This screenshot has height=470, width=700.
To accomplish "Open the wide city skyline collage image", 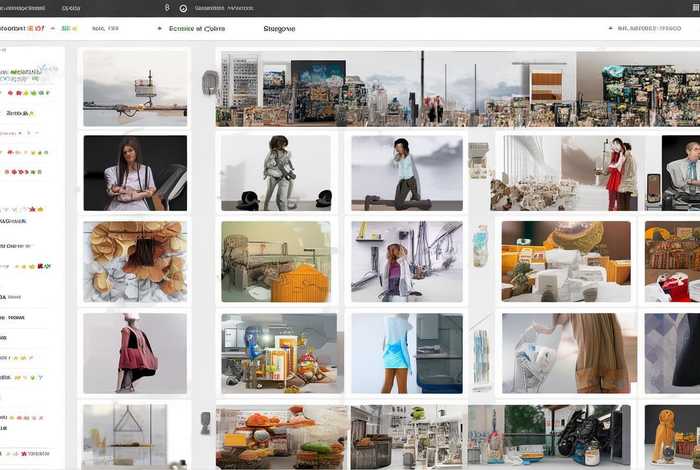I will pos(457,89).
